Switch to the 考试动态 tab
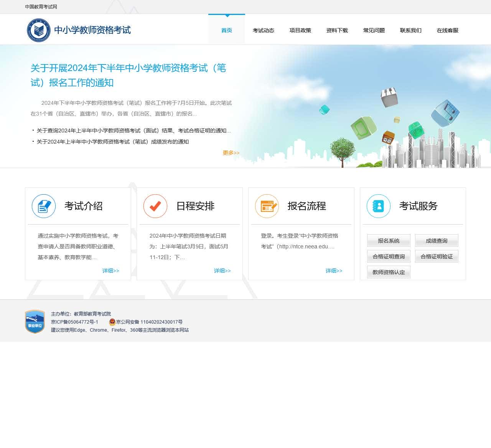491x448 pixels. pos(264,30)
